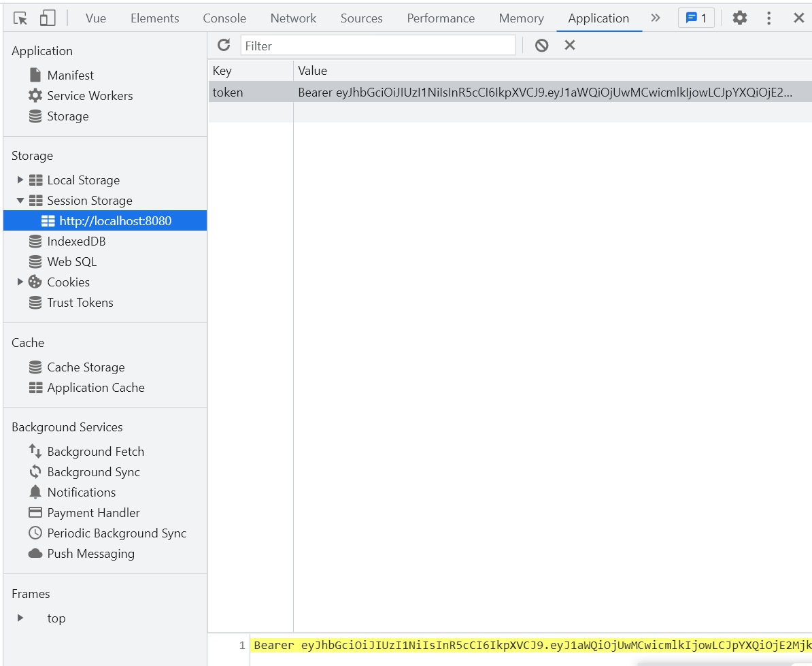The height and width of the screenshot is (666, 812).
Task: Open the IndexedDB storage item
Action: pos(76,242)
